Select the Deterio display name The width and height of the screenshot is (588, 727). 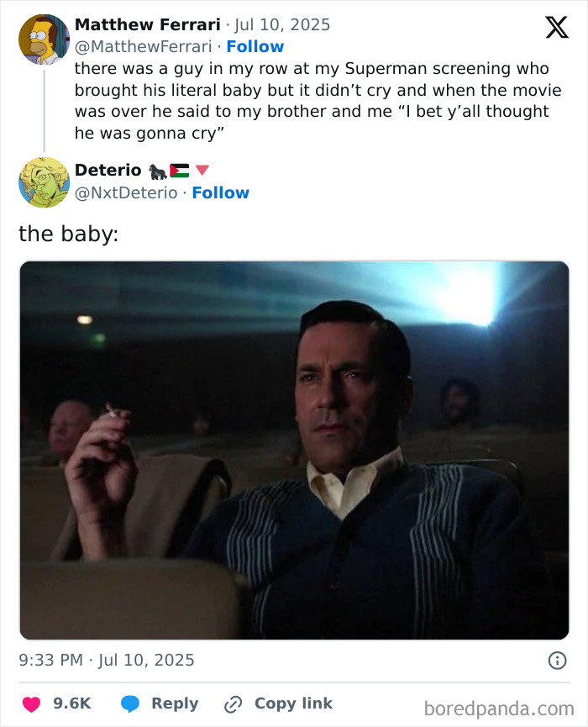coord(107,170)
